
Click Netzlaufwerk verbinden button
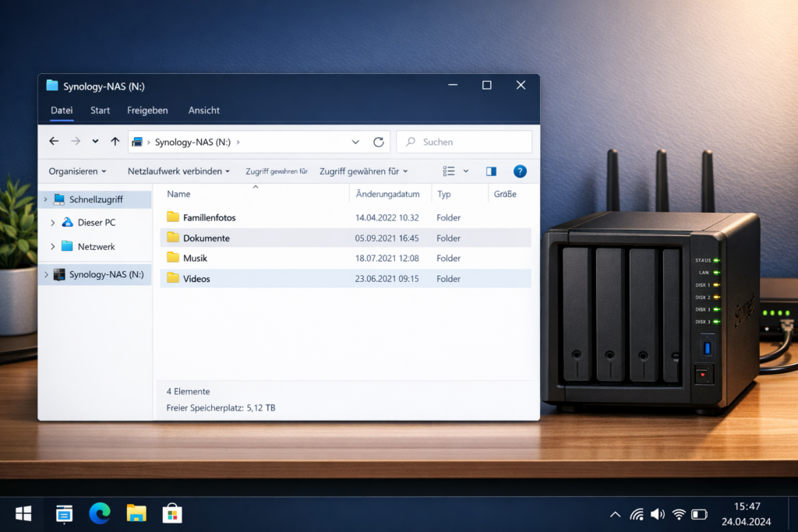click(x=178, y=171)
